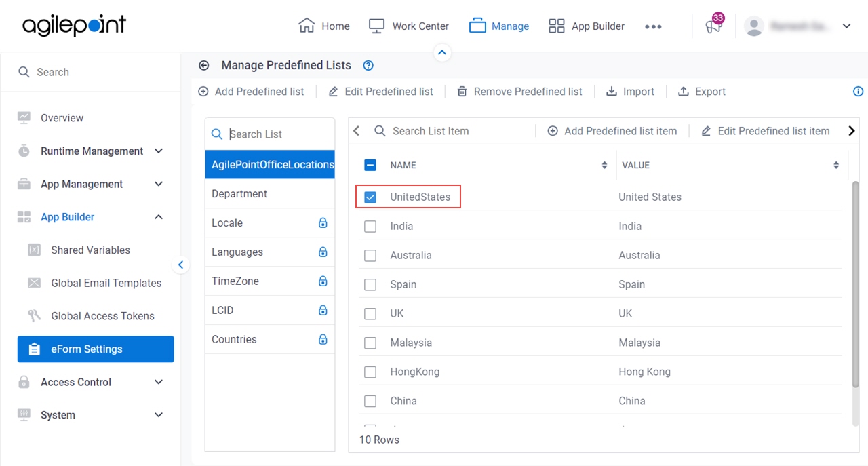Click Global Access Tokens key icon

click(34, 315)
